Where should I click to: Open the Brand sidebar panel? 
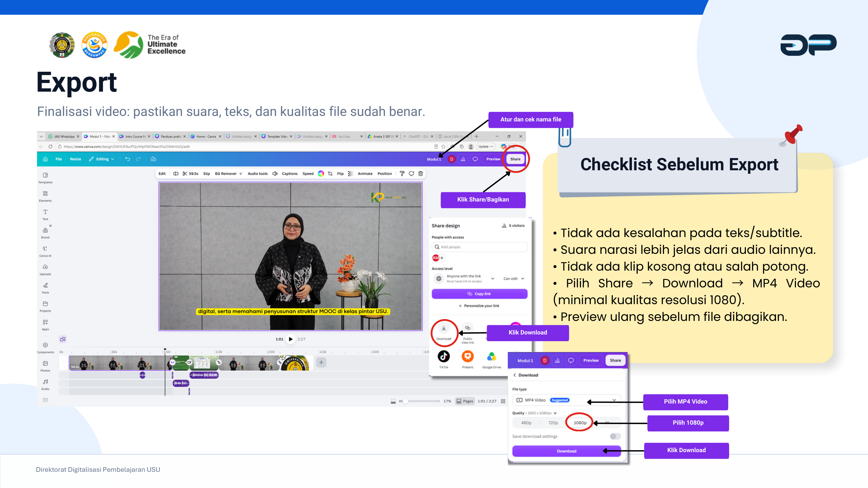45,233
